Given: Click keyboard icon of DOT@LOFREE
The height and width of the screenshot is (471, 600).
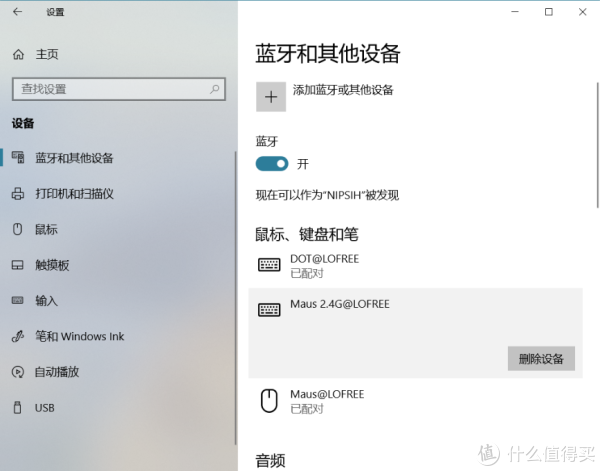Looking at the screenshot, I should tap(269, 265).
